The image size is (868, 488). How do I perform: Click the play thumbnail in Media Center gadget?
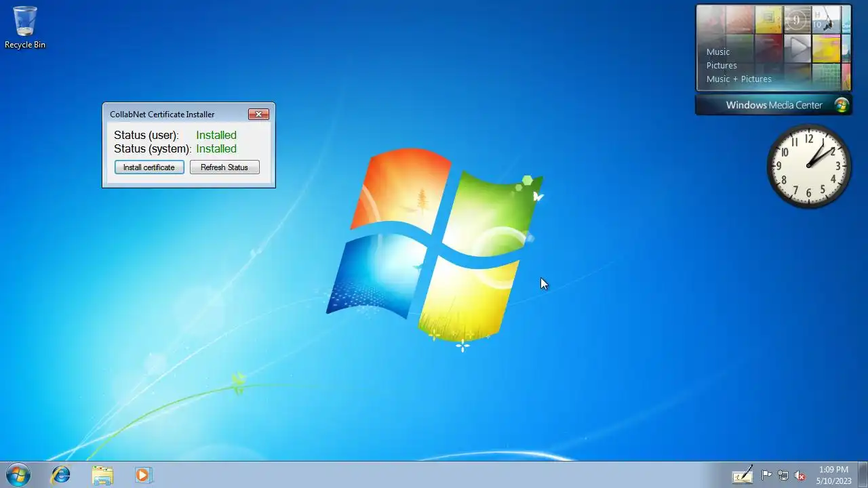[x=798, y=47]
